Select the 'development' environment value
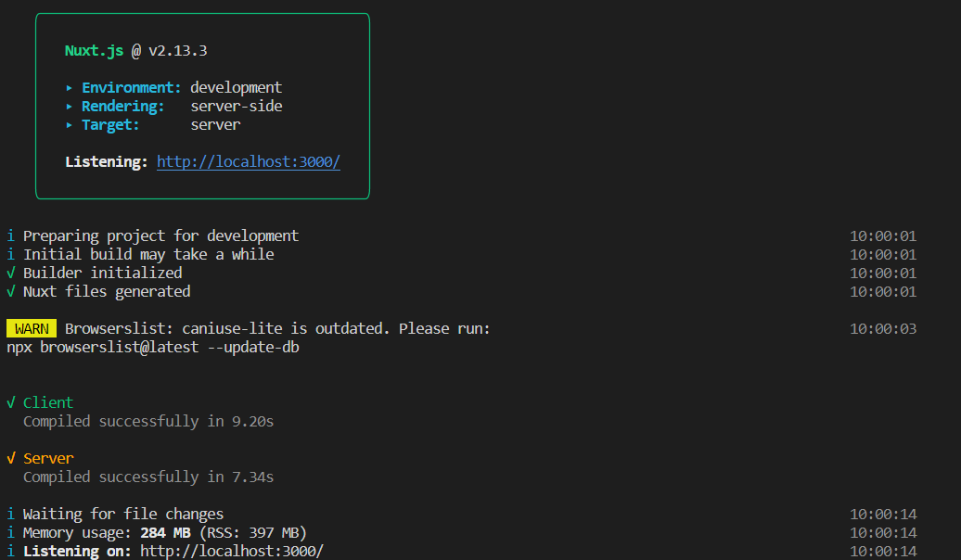This screenshot has width=961, height=560. pyautogui.click(x=236, y=87)
